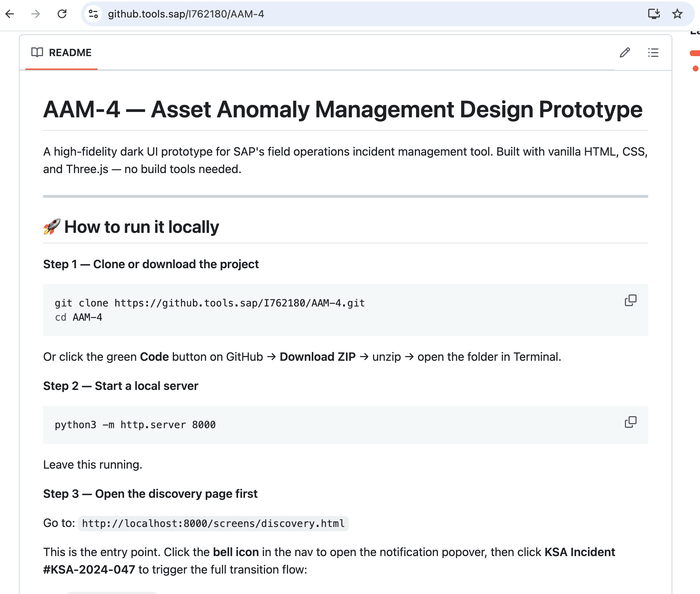Click the book icon beside README
The height and width of the screenshot is (594, 700).
coord(37,52)
